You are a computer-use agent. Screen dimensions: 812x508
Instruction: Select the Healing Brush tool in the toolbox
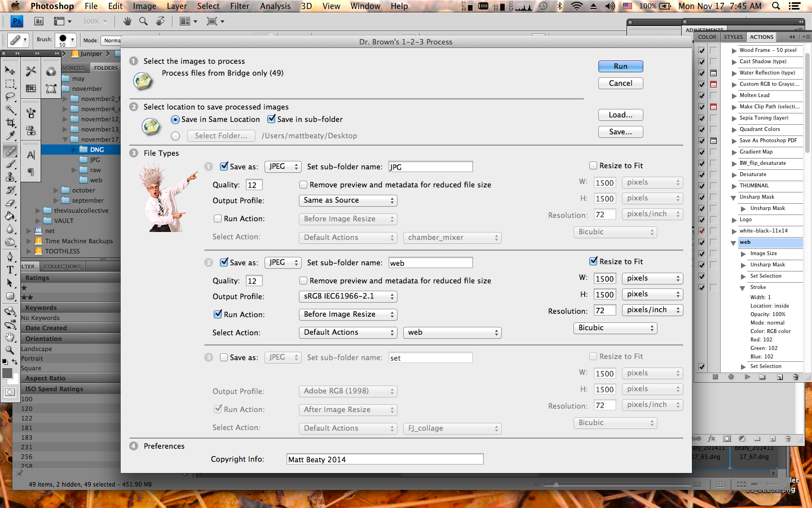(x=10, y=151)
